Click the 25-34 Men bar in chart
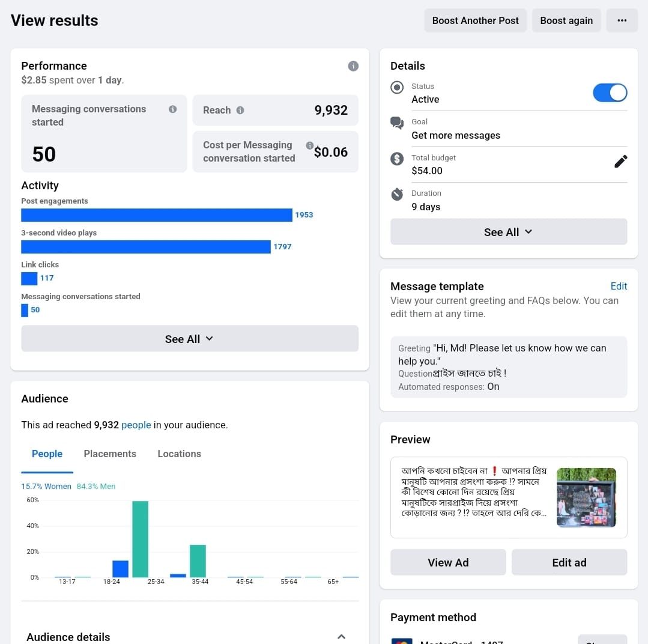Viewport: 648px width, 644px height. [140, 539]
